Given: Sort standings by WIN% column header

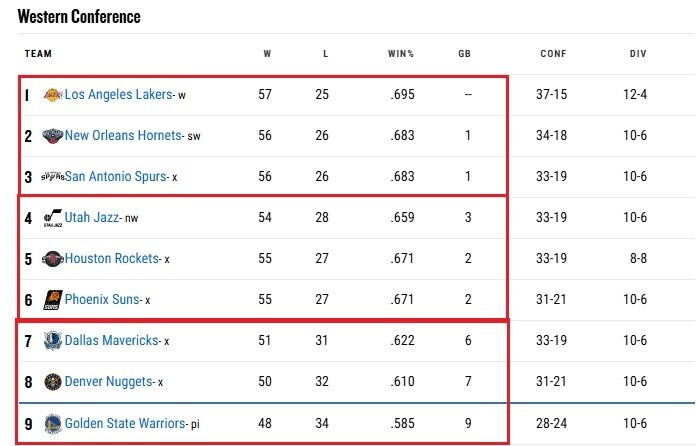Looking at the screenshot, I should 401,54.
